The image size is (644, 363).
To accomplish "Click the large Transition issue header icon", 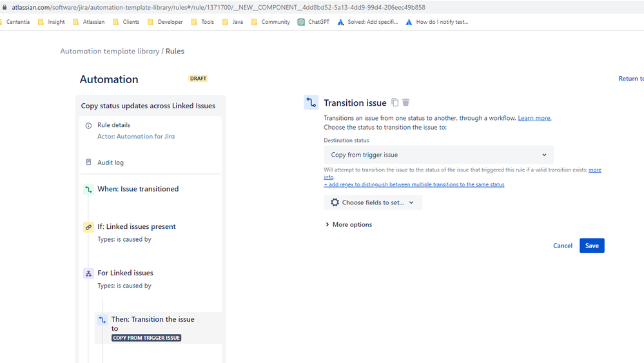I will point(311,103).
